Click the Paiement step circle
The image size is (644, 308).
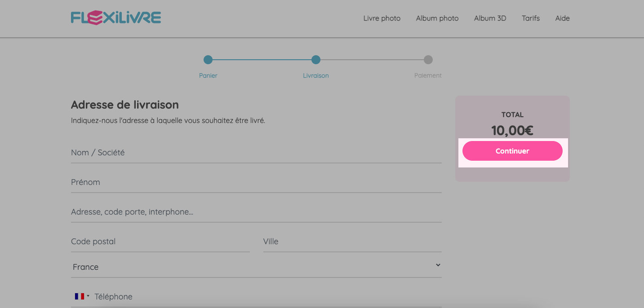coord(428,60)
